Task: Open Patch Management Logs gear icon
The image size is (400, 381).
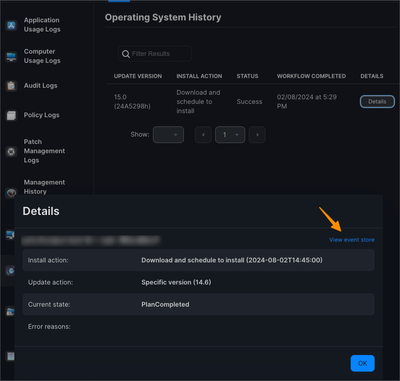Action: click(11, 152)
